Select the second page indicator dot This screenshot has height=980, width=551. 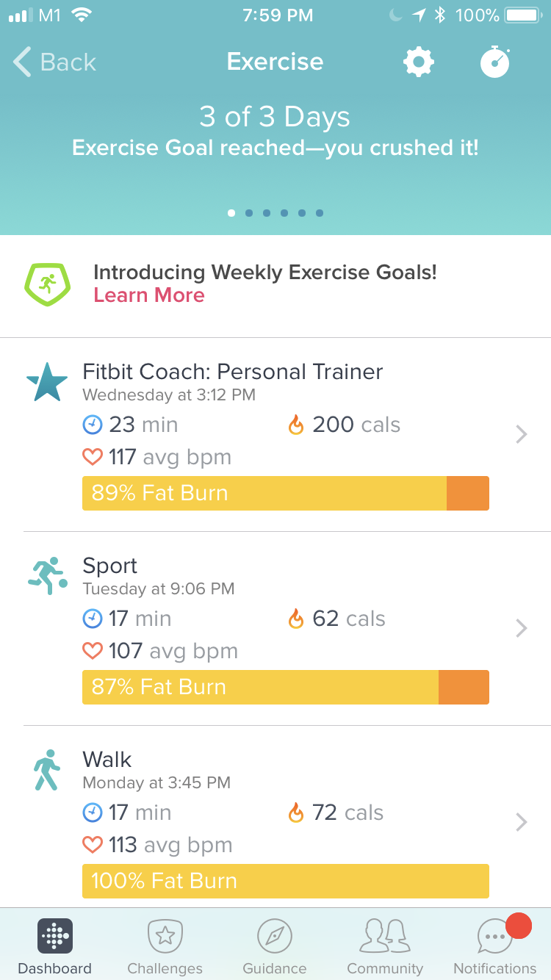[249, 213]
